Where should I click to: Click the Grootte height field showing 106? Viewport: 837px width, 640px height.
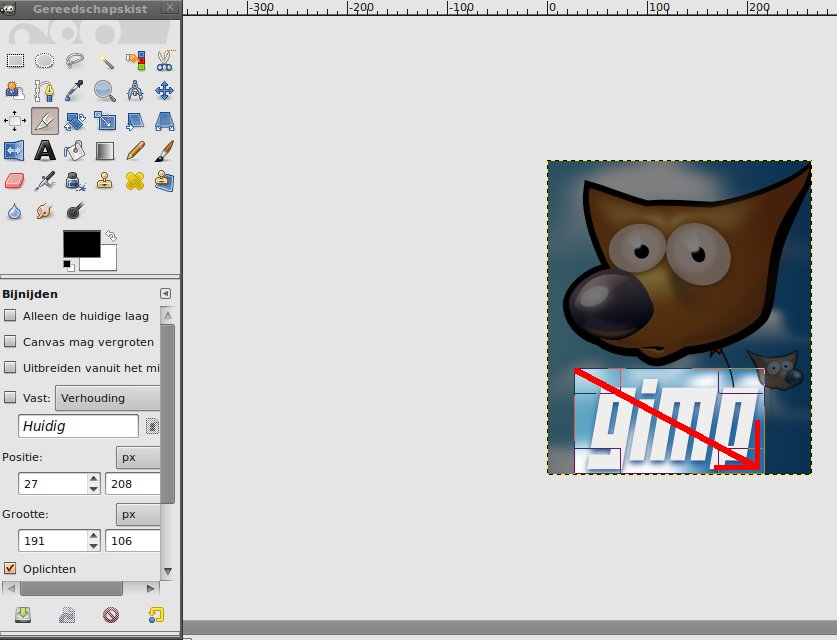click(132, 541)
